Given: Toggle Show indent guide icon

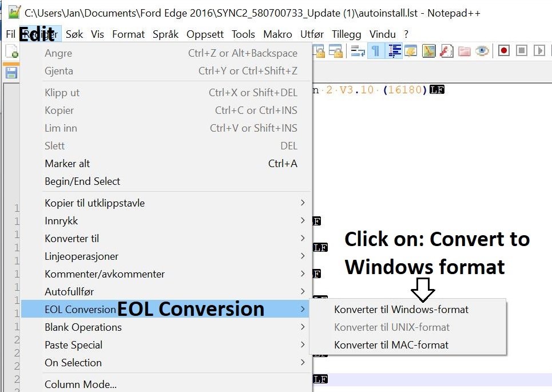Looking at the screenshot, I should point(394,52).
